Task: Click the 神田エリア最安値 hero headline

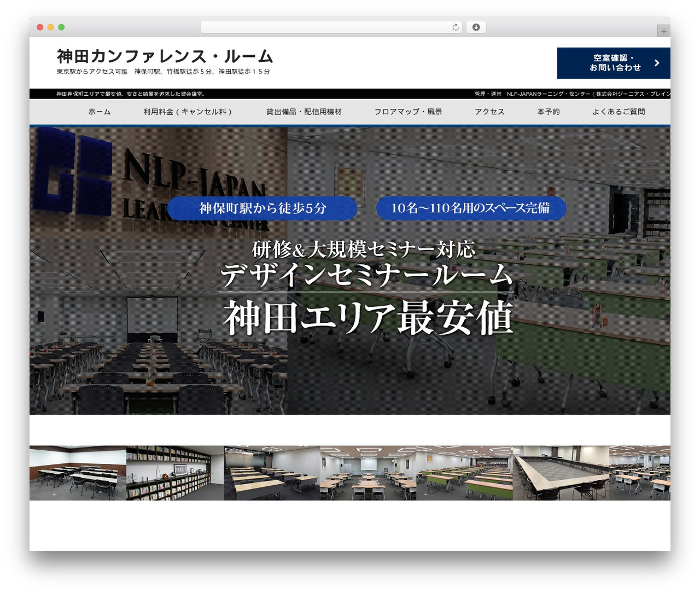Action: [368, 317]
